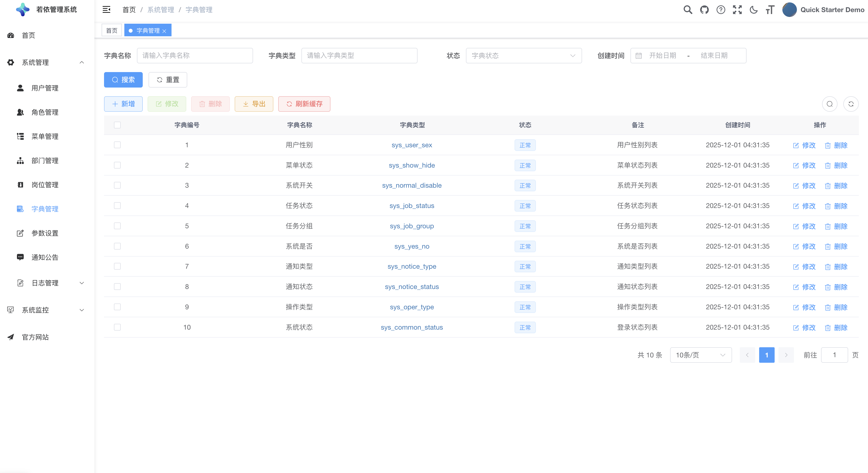Switch to the 首页 tab
This screenshot has height=473, width=868.
click(x=112, y=31)
